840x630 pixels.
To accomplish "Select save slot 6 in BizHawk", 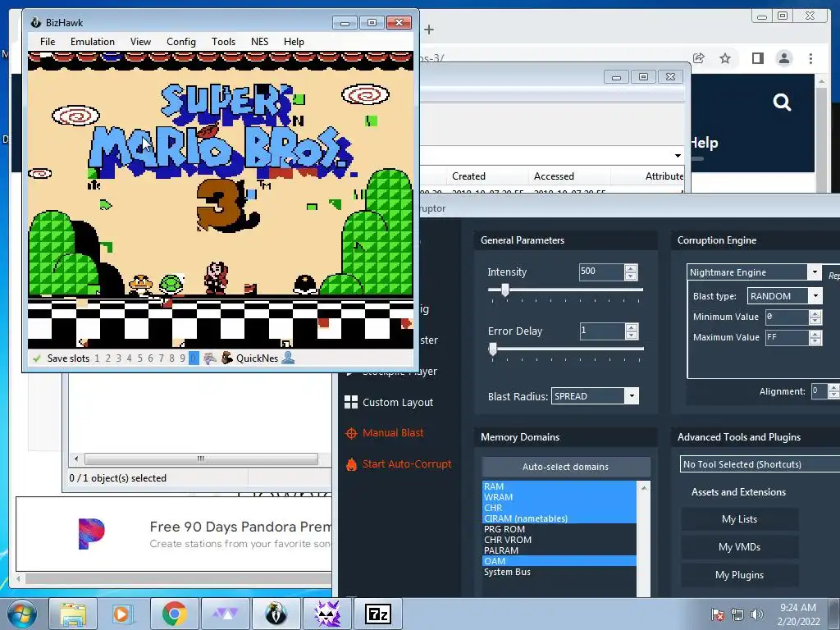I will 151,358.
